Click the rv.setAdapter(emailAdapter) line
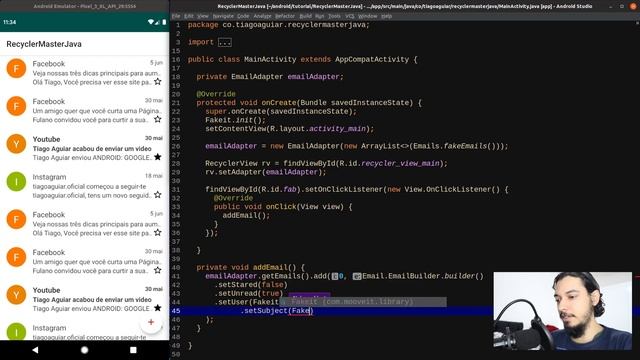The width and height of the screenshot is (640, 360). (x=266, y=172)
